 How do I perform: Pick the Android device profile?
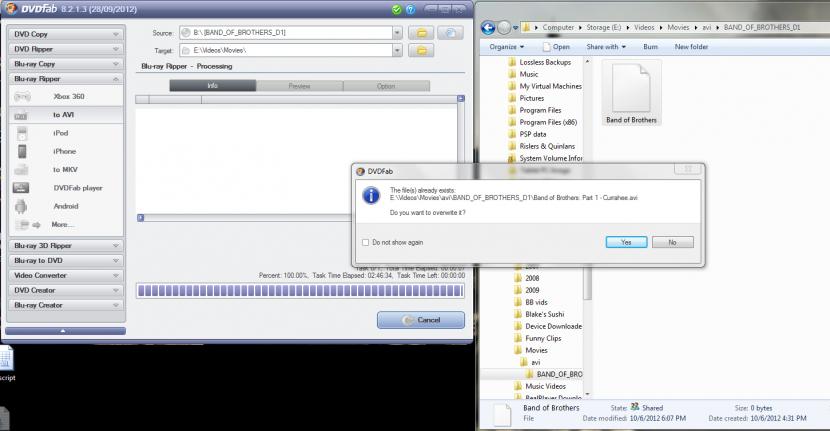[65, 206]
